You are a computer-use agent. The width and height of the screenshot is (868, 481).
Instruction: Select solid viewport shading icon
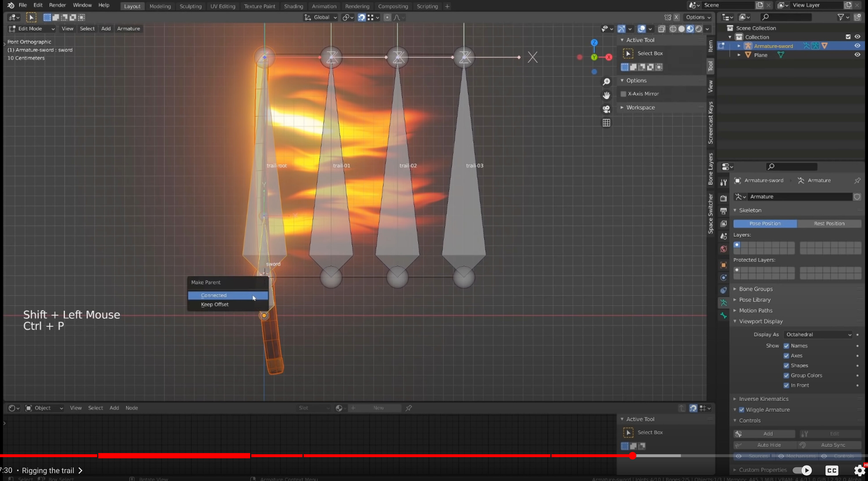681,29
